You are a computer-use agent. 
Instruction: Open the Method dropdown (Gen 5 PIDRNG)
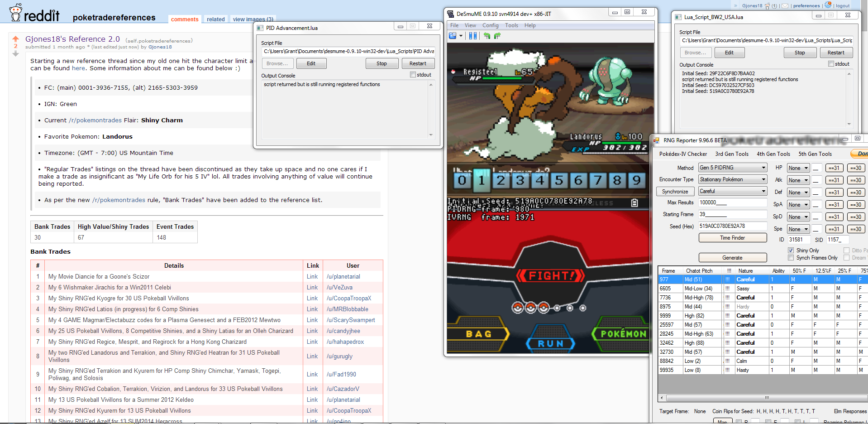[733, 168]
